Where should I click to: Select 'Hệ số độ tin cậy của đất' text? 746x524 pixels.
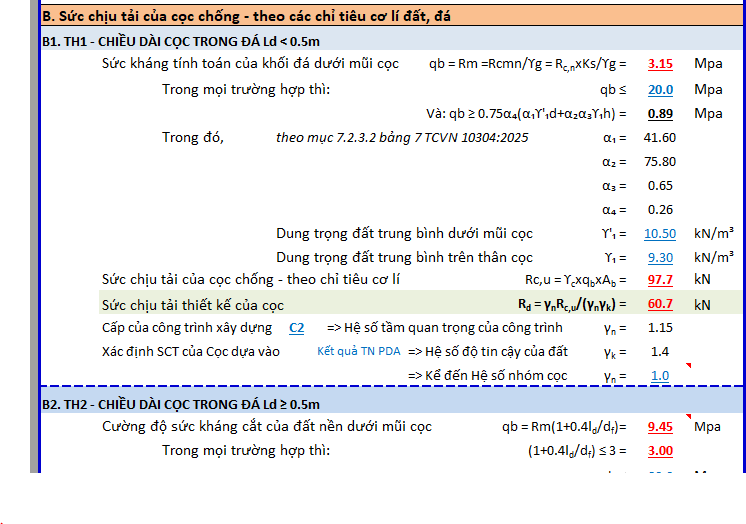point(496,352)
